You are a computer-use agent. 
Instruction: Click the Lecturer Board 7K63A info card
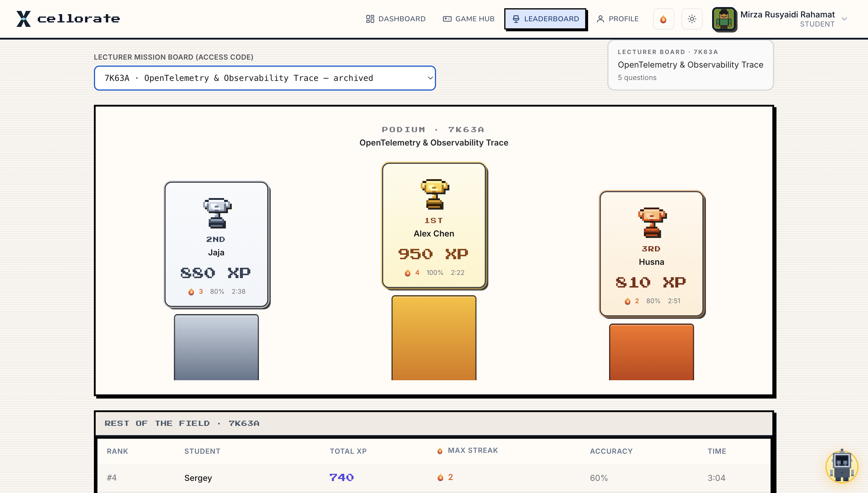pos(690,65)
